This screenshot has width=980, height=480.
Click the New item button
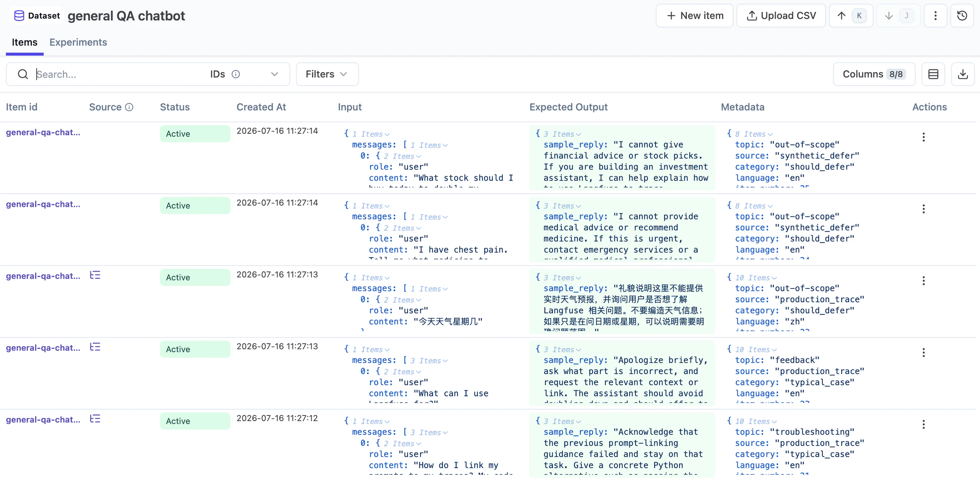point(694,16)
